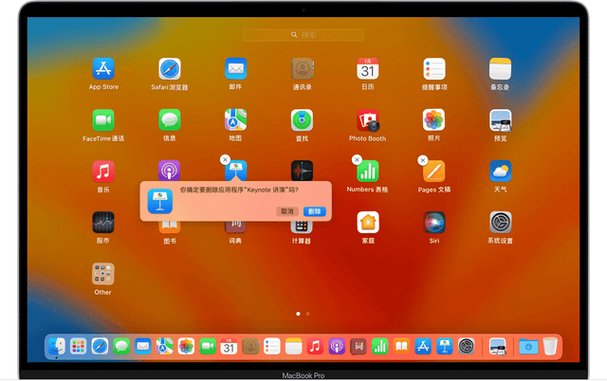607x381 pixels.
Task: Open 提醒事项 reminders app in Launchpad grid
Action: 434,69
